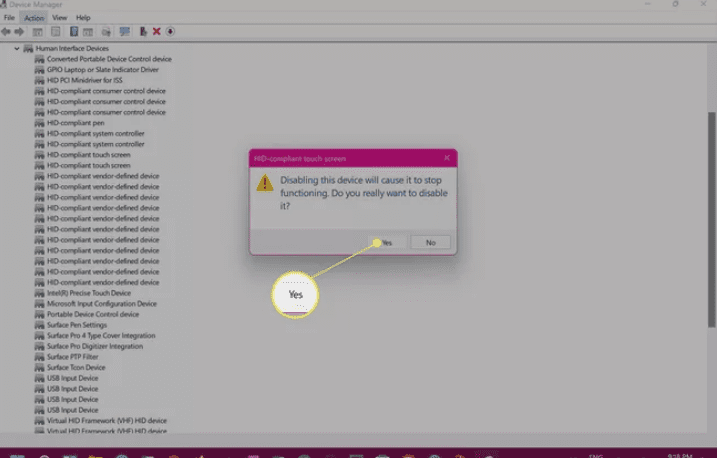Viewport: 717px width, 458px height.
Task: Open the Action menu
Action: click(34, 18)
